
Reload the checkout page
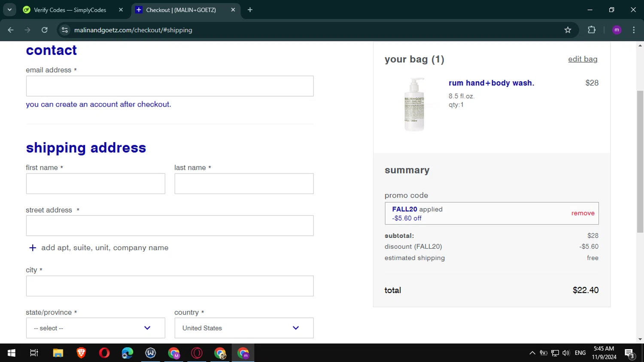point(45,30)
